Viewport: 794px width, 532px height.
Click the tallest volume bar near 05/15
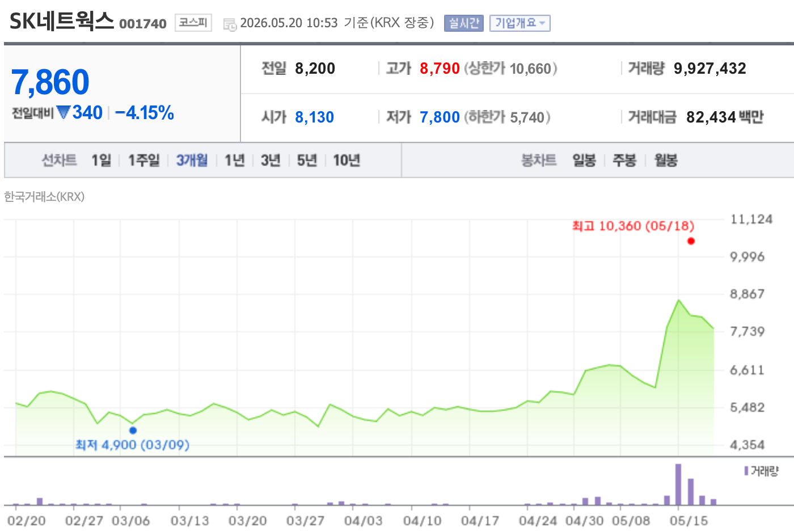coord(678,484)
